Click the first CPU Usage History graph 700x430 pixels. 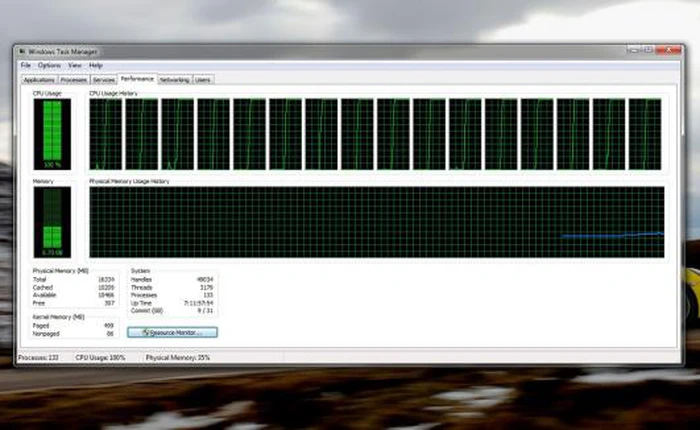(x=105, y=134)
